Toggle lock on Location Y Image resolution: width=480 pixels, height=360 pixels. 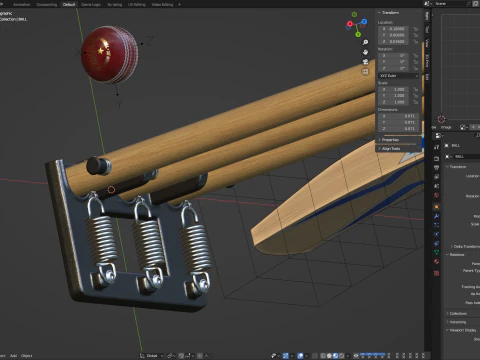[x=416, y=35]
